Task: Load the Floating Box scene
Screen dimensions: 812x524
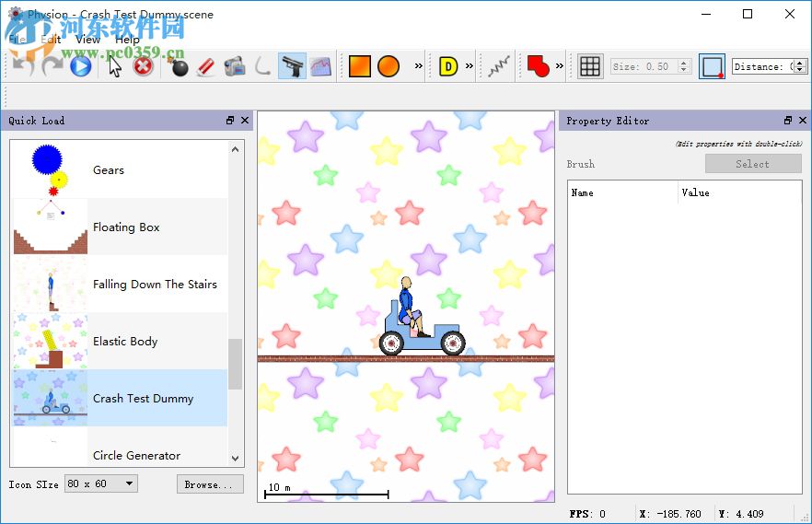Action: pos(120,227)
